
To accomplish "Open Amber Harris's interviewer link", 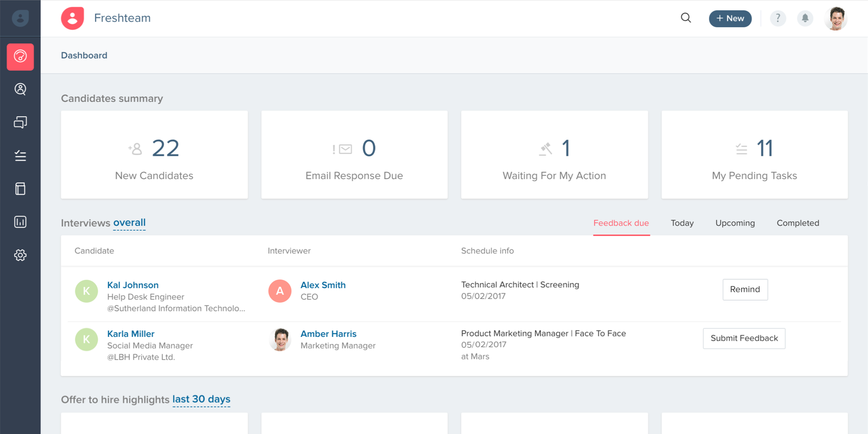I will click(x=328, y=334).
